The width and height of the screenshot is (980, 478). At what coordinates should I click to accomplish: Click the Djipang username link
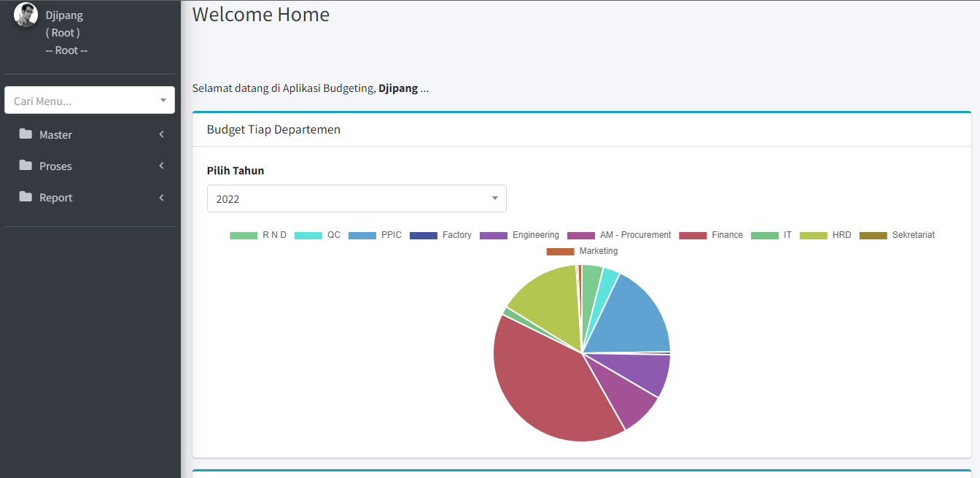[64, 15]
